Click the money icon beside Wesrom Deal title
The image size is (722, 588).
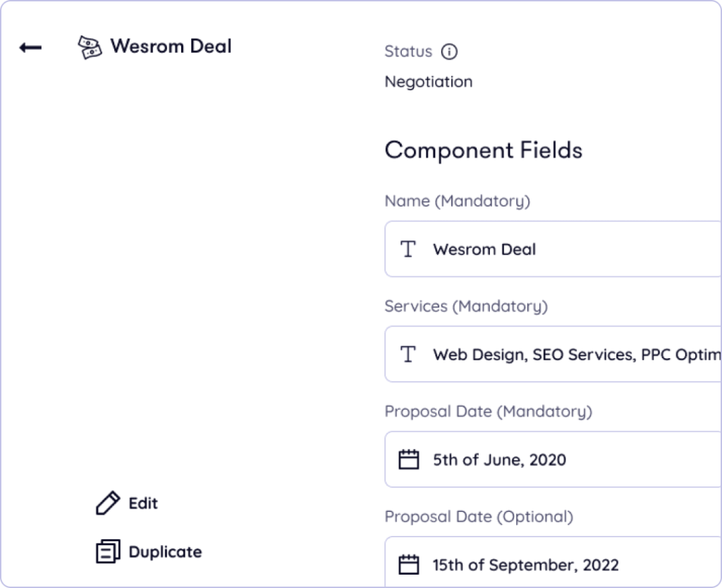point(89,47)
